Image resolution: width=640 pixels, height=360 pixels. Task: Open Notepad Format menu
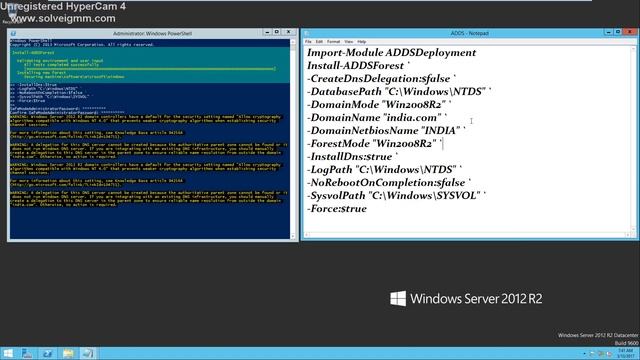tap(333, 42)
